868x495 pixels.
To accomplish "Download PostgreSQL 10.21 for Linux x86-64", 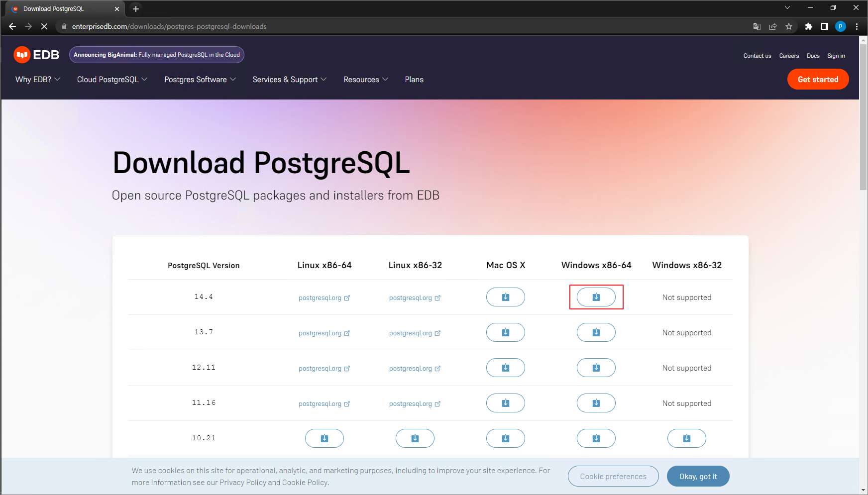I will (x=324, y=438).
